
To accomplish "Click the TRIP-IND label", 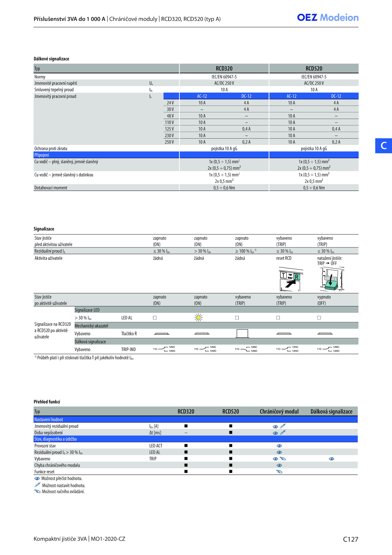I will coord(128,349).
